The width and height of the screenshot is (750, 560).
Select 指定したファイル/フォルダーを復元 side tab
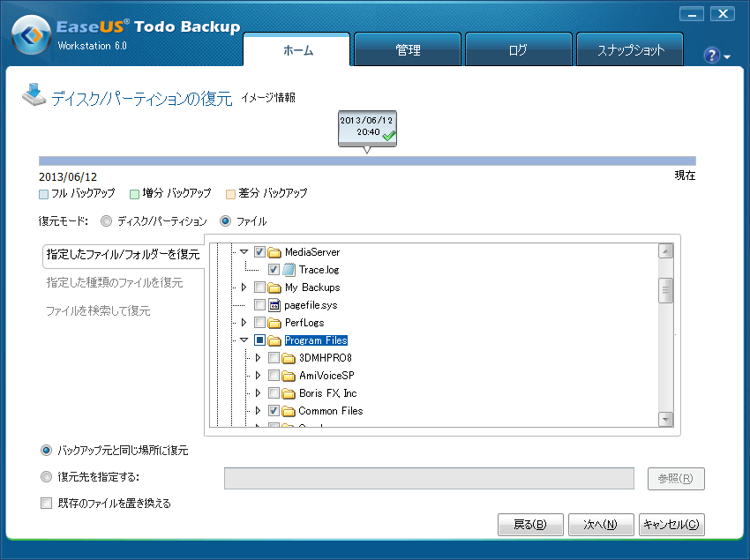pyautogui.click(x=124, y=254)
